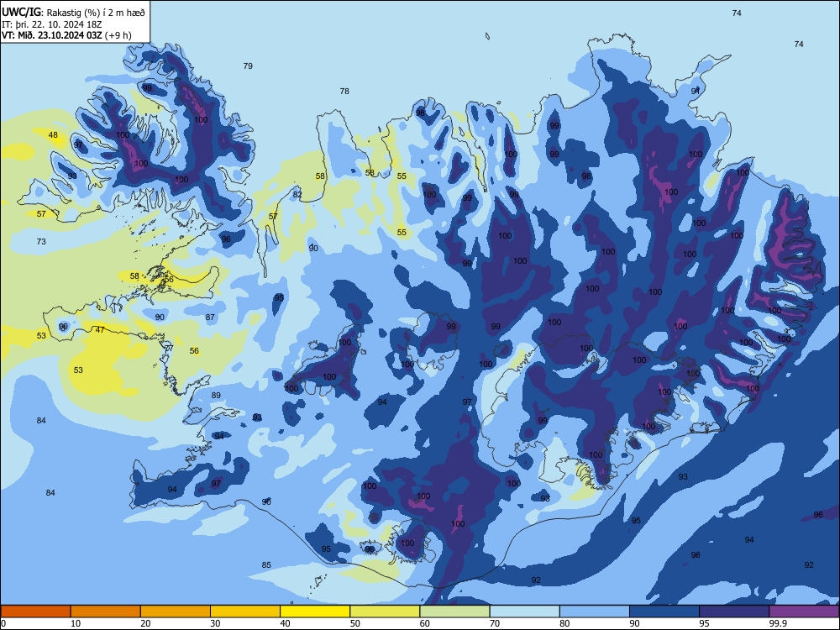The height and width of the screenshot is (630, 840).
Task: Select the pale yellow 50–60 legend band
Action: click(x=385, y=612)
